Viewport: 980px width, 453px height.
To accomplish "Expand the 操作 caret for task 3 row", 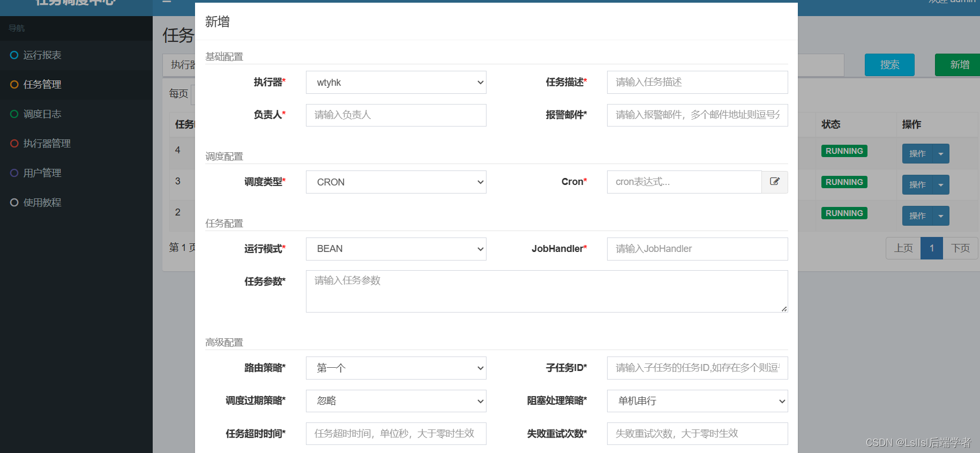I will point(941,185).
